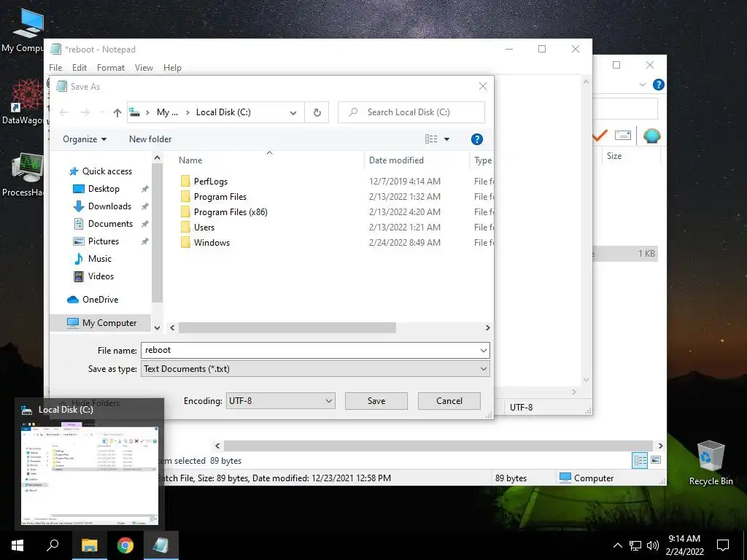Viewport: 747px width, 560px height.
Task: Create a New folder
Action: [150, 139]
